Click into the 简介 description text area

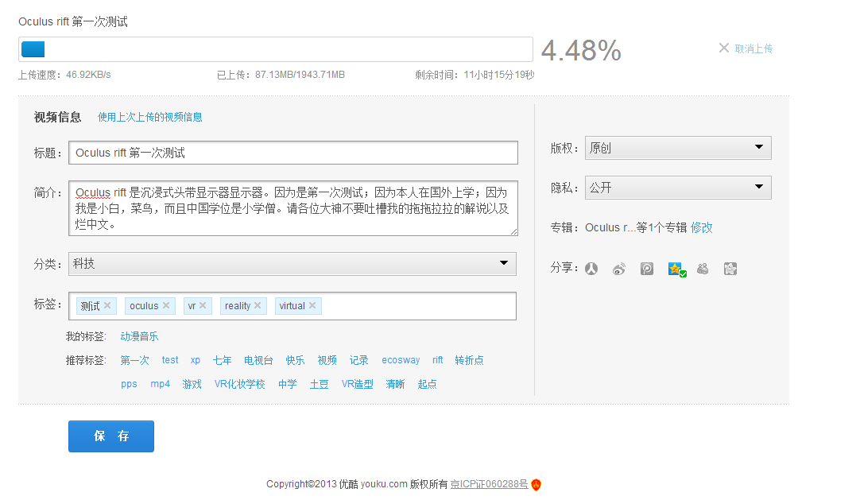(x=293, y=208)
